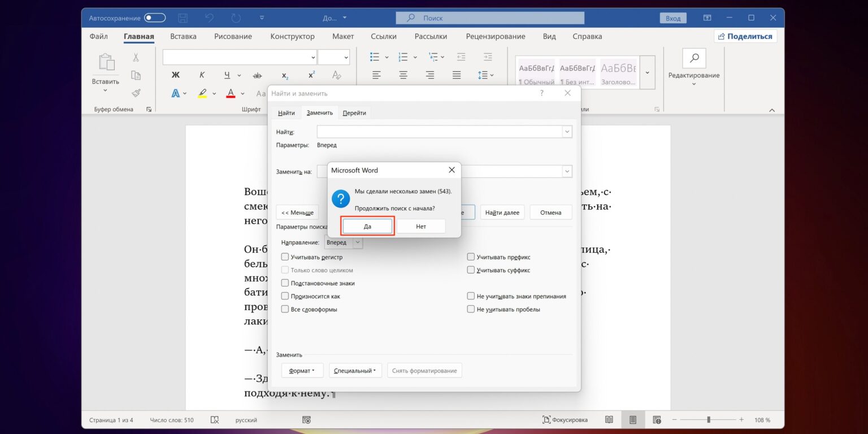Click the Format Painter brush icon
868x434 pixels.
pos(136,93)
